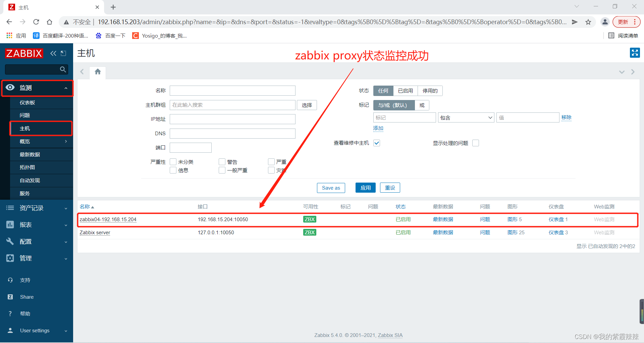Check the 警告 severity checkbox
The image size is (644, 343).
pos(222,162)
